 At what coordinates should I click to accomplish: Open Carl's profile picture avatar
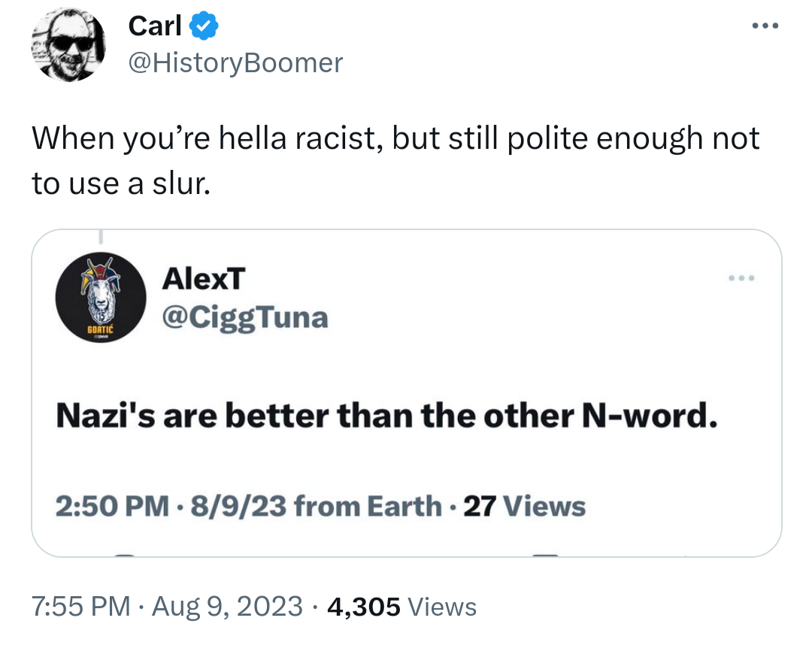point(68,47)
